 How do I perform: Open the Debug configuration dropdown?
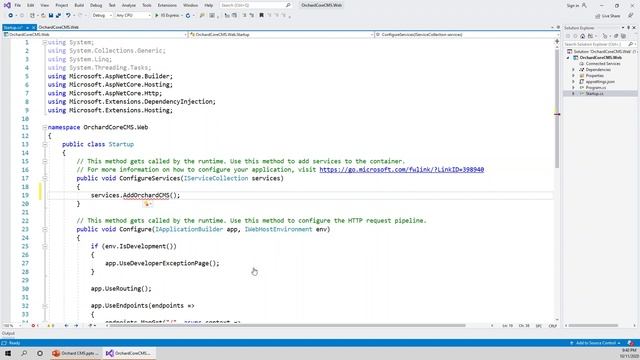(x=102, y=16)
